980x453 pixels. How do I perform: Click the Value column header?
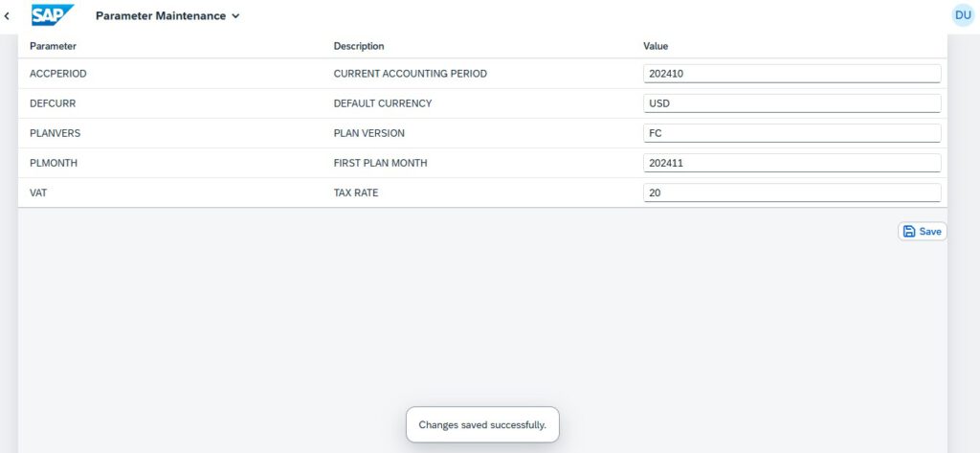pyautogui.click(x=656, y=46)
